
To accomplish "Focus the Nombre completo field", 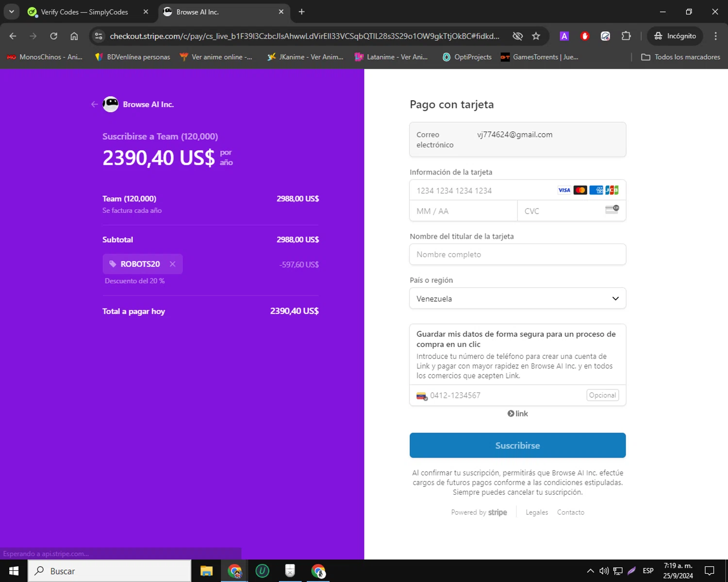I will 518,255.
